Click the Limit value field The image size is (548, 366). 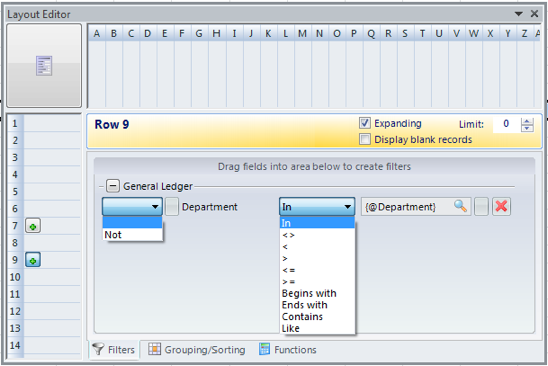point(506,124)
